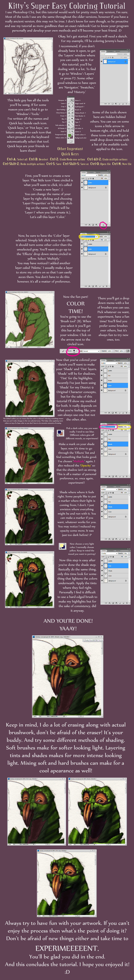Viewport: 134px width, 980px height.
Task: Select the Paint Bucket tool
Action: [x=72, y=116]
